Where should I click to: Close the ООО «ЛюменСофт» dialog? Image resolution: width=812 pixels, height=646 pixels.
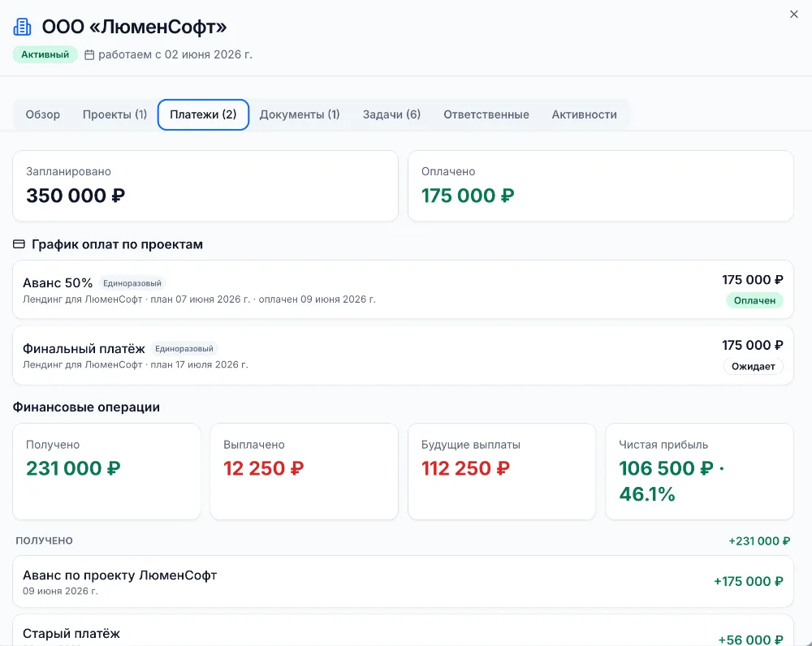[794, 15]
